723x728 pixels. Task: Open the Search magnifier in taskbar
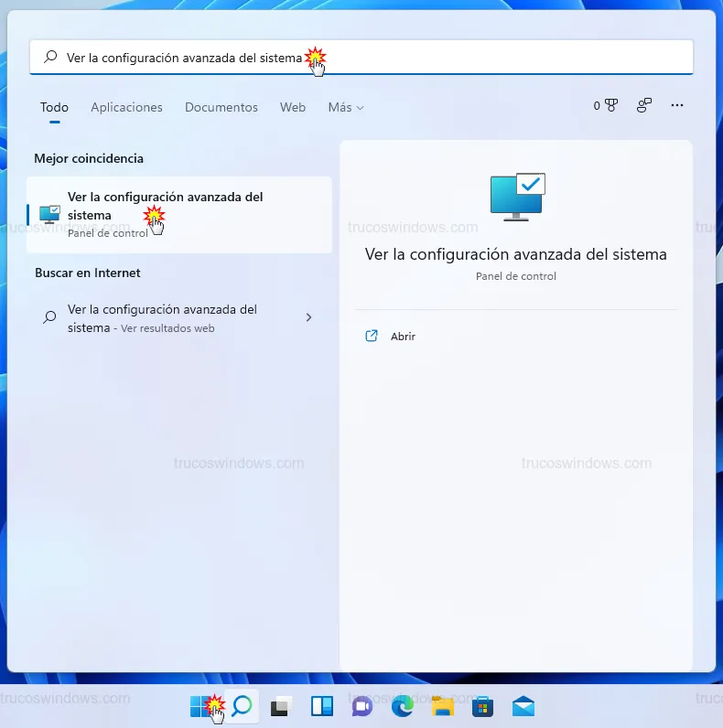pyautogui.click(x=242, y=706)
